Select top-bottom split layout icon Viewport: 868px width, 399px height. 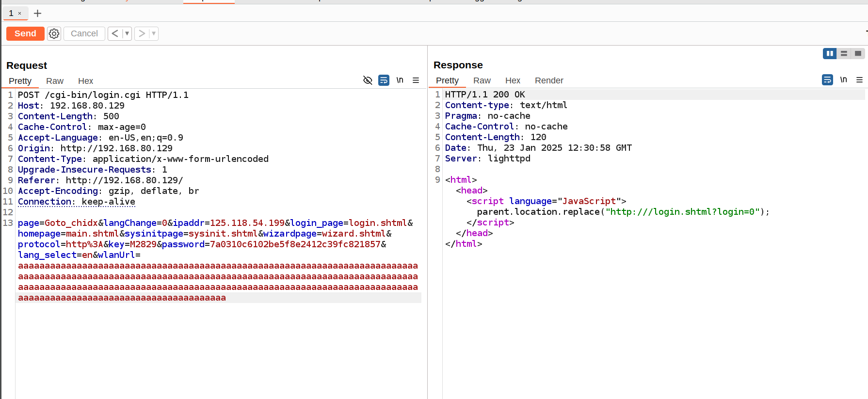(844, 53)
